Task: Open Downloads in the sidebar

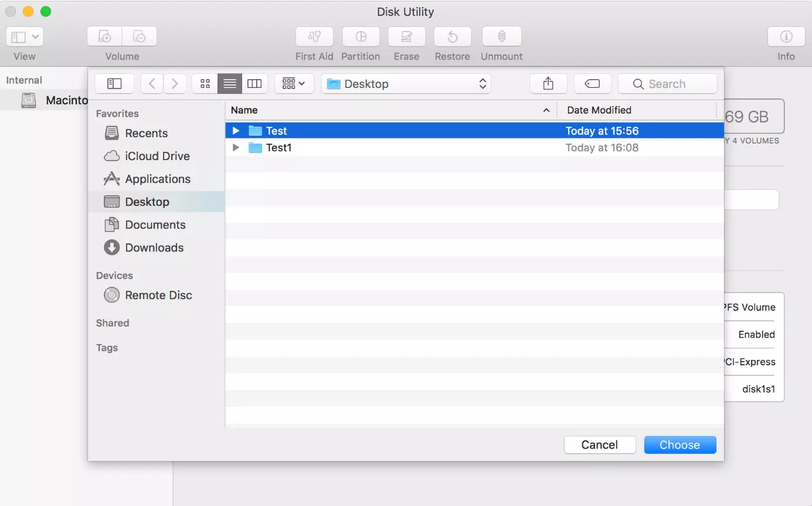Action: (x=154, y=247)
